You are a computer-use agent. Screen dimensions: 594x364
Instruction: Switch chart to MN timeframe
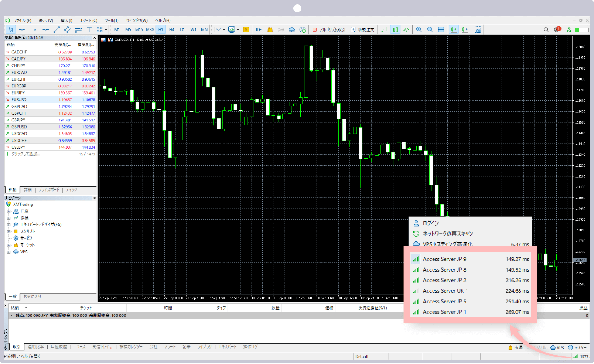tap(204, 30)
